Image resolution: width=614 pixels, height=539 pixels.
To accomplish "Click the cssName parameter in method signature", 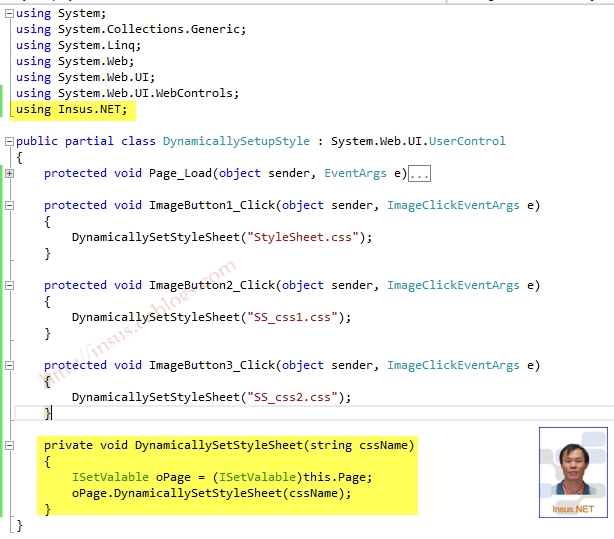I will tap(383, 445).
